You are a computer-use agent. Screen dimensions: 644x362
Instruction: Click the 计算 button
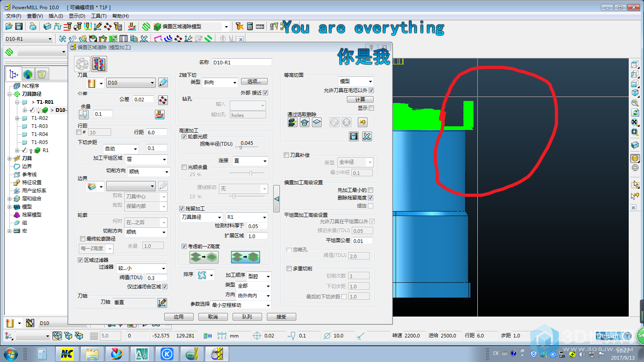pos(360,99)
